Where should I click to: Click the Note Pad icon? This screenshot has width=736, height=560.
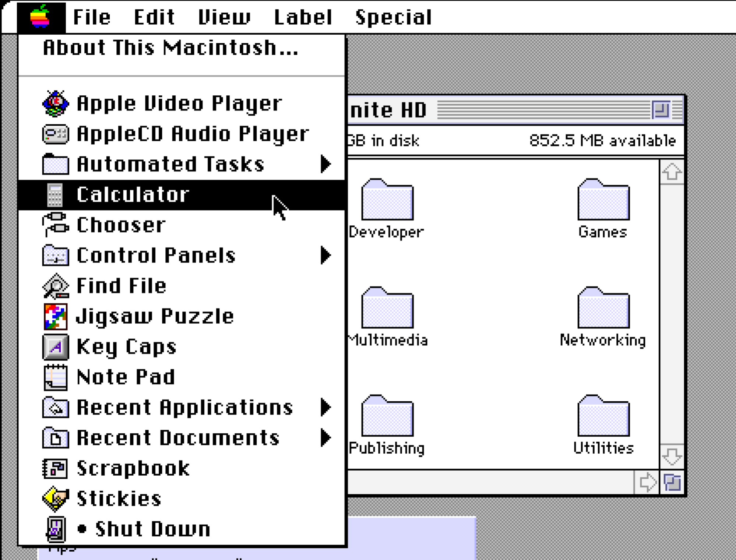click(x=55, y=377)
